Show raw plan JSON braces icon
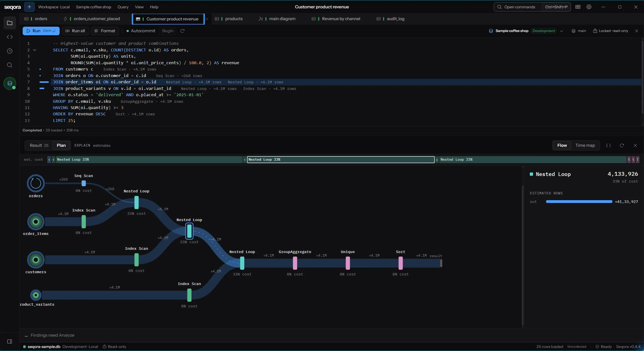 [x=608, y=145]
